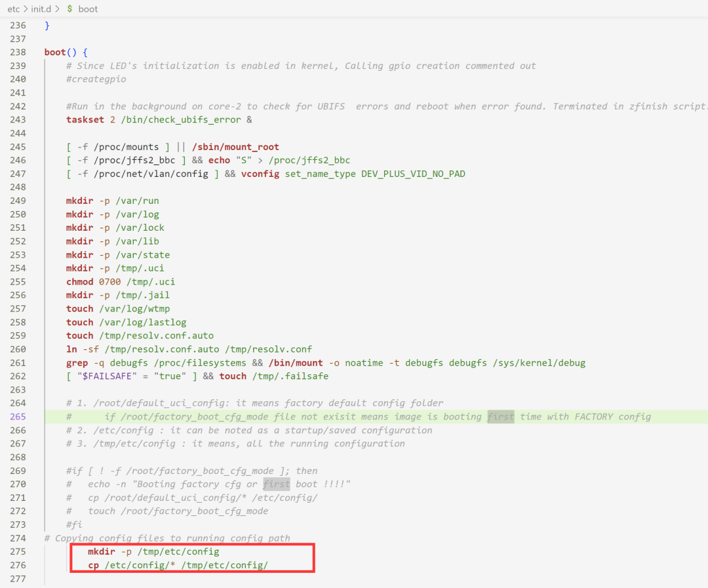
Task: Click '/bin/mount' text on line 261
Action: pyautogui.click(x=296, y=363)
